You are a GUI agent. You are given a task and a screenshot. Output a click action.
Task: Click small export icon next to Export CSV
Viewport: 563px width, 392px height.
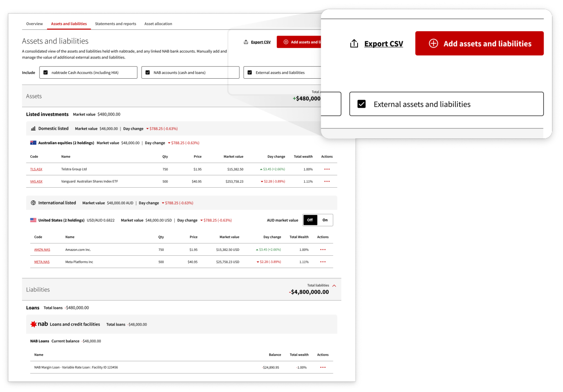pos(246,42)
